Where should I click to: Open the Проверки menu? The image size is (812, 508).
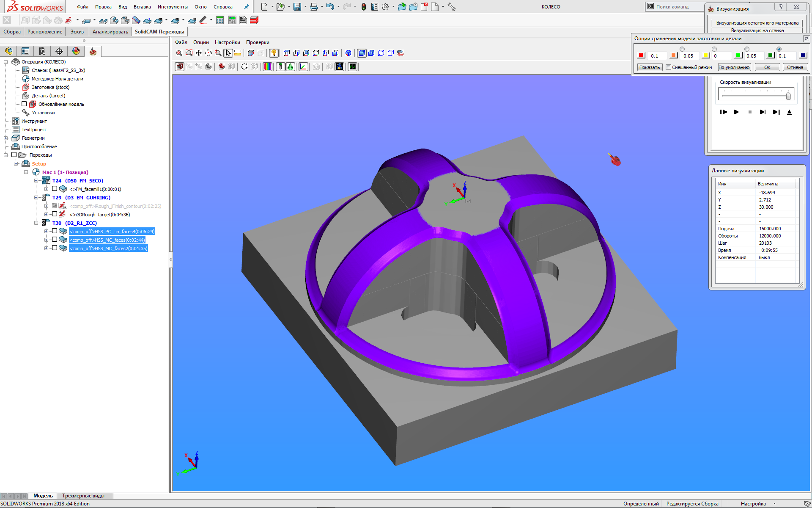coord(258,42)
